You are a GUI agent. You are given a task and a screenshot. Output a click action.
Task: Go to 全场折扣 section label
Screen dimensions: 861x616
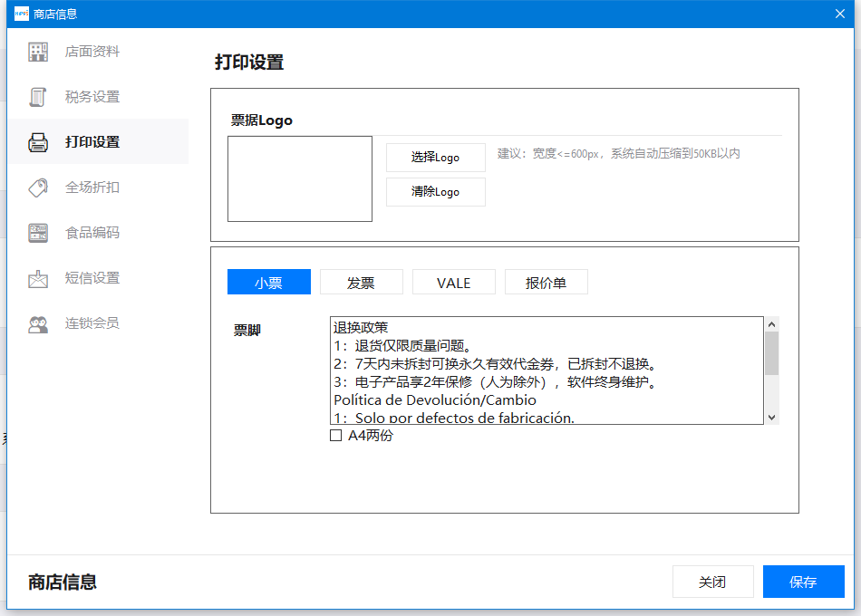point(92,188)
